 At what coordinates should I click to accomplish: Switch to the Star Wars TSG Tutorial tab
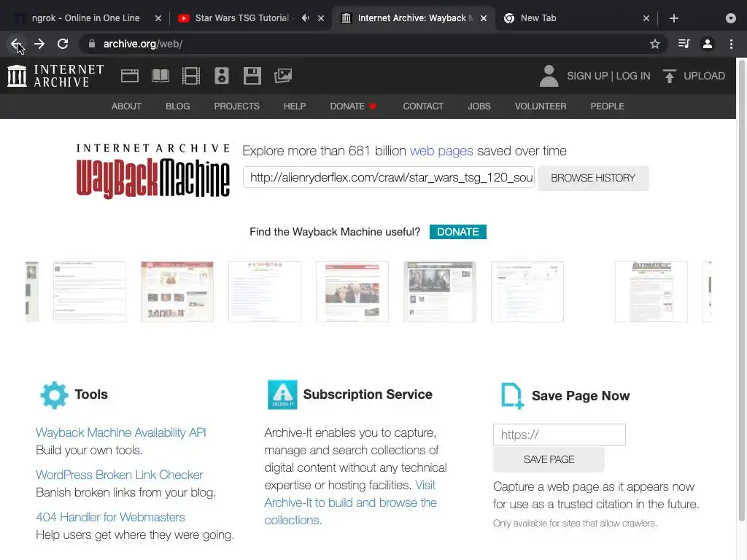(242, 18)
